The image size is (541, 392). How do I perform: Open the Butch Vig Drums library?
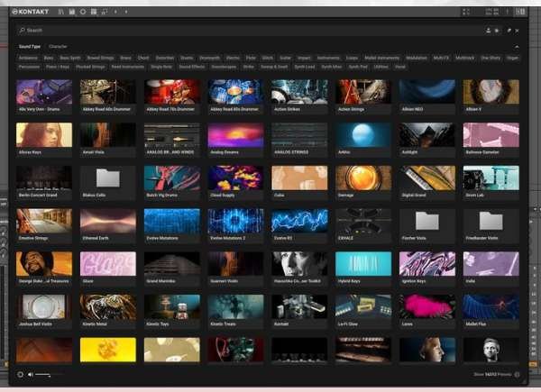point(172,182)
